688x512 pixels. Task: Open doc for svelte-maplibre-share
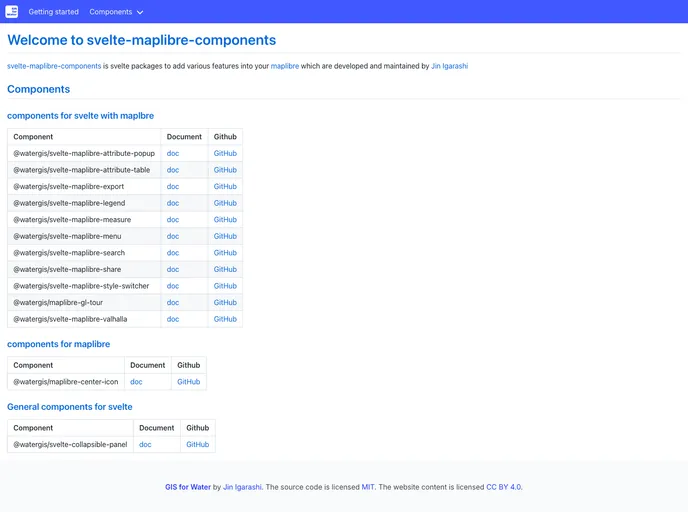coord(173,269)
